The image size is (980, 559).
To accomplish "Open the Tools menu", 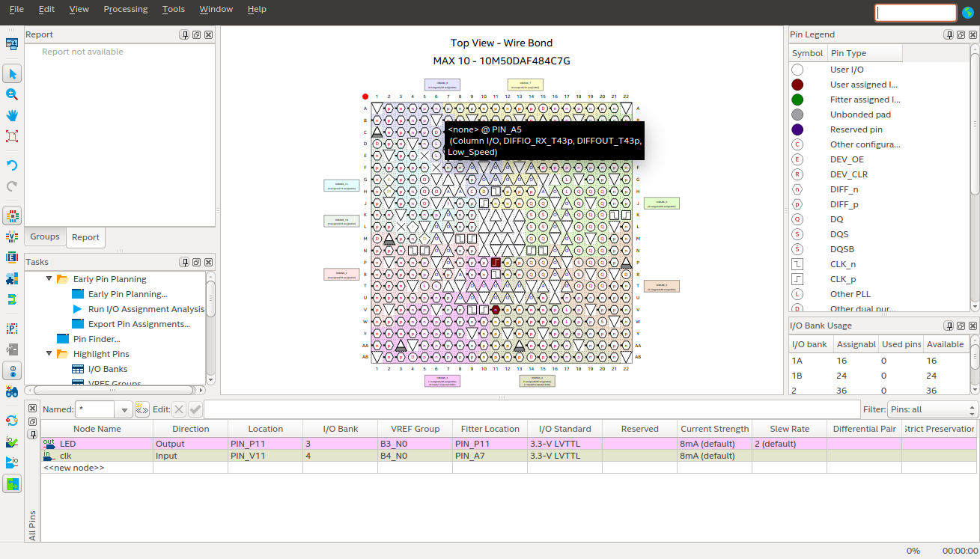I will pyautogui.click(x=173, y=9).
